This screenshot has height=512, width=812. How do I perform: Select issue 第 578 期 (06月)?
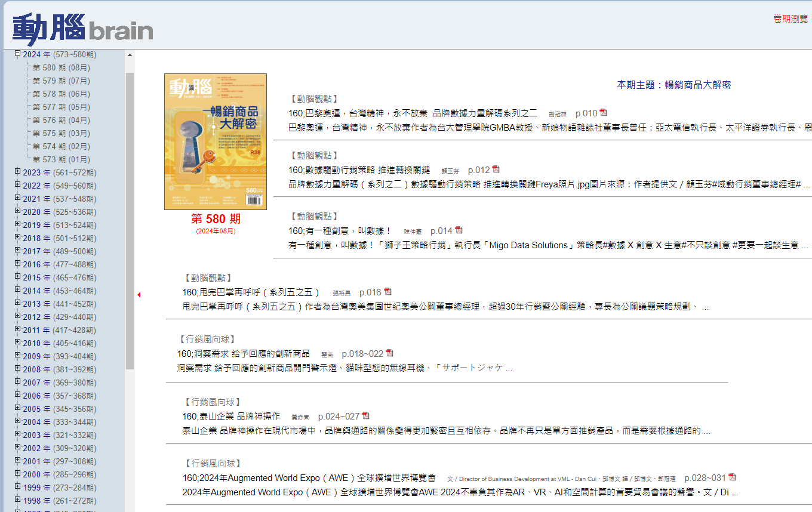click(61, 94)
